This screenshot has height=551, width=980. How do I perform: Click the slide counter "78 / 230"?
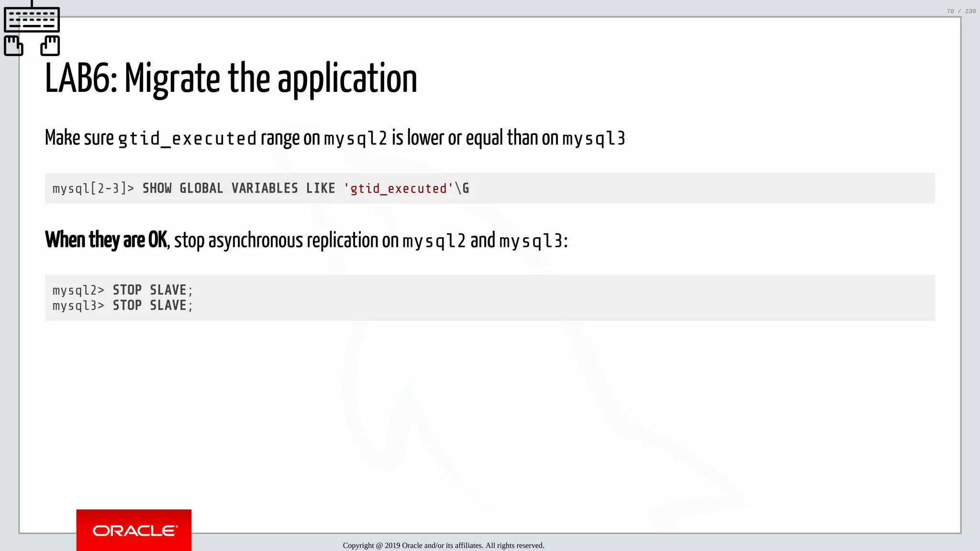961,11
